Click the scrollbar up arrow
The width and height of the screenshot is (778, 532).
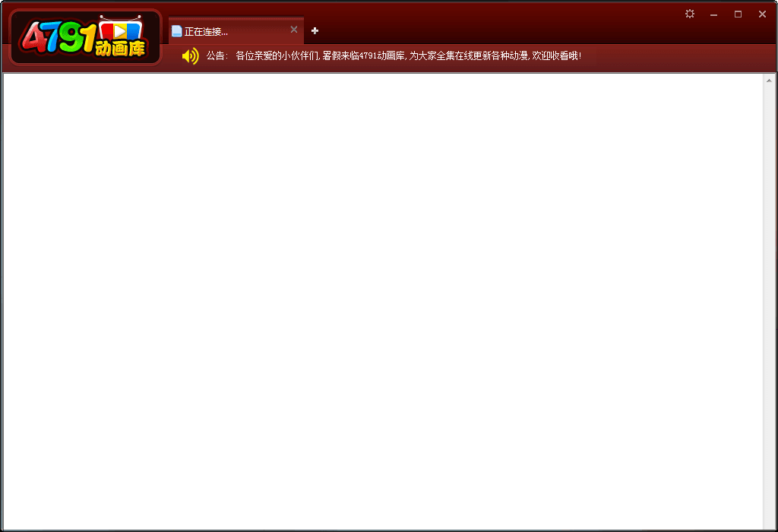[768, 80]
